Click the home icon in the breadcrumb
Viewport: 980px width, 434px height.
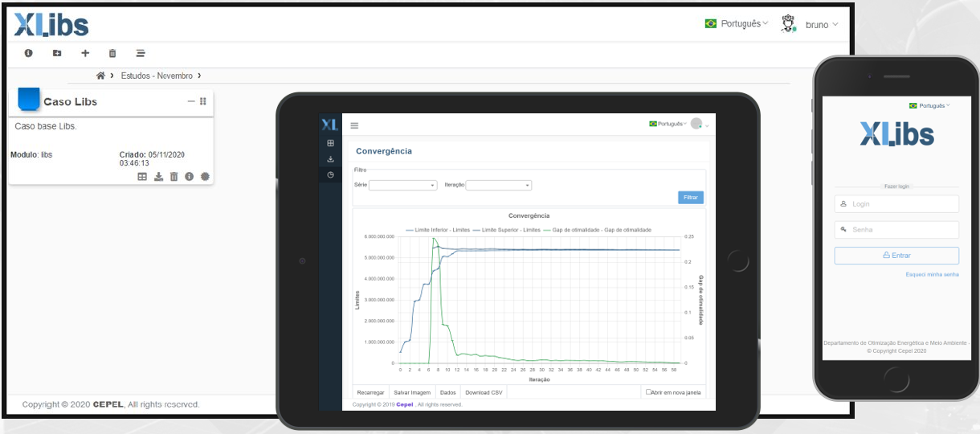[100, 76]
